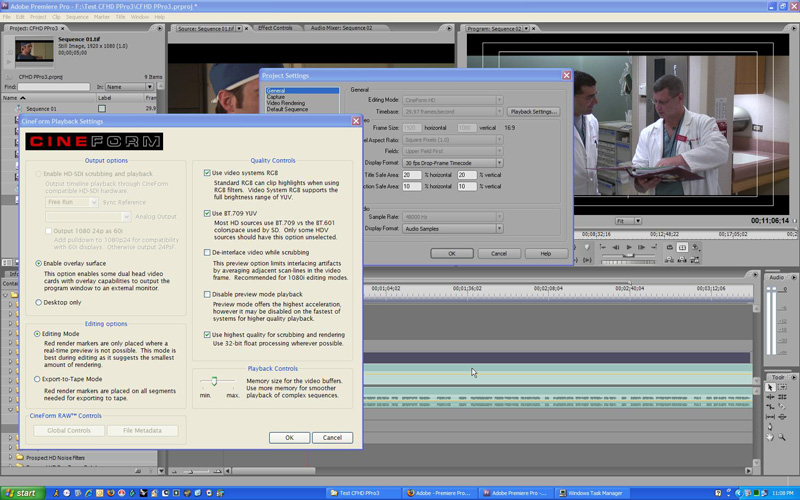Toggle 'De-interlace video while scrubbing' checkbox
800x500 pixels.
click(207, 253)
